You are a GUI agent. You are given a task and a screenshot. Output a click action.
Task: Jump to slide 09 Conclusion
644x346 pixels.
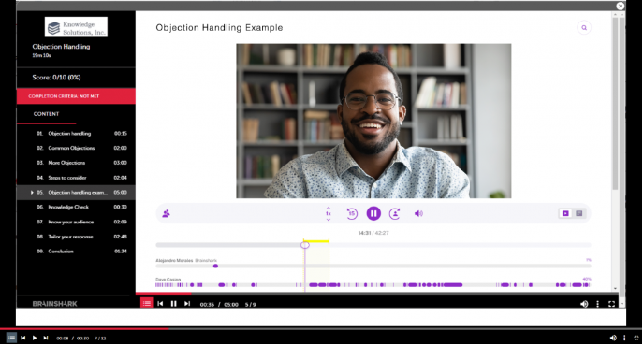[x=76, y=252]
